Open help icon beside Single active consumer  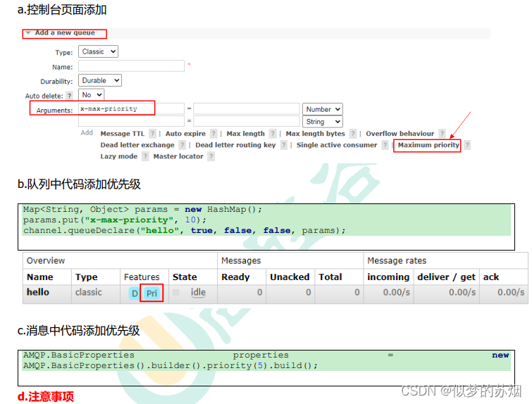(385, 145)
